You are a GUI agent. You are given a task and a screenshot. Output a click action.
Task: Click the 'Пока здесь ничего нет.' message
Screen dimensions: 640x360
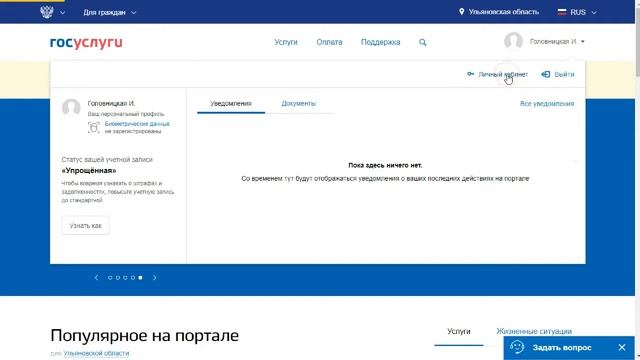point(385,165)
